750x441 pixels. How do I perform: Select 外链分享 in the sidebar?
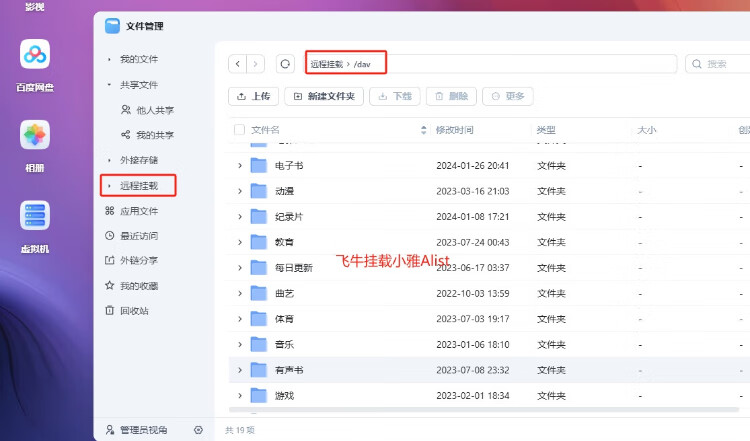click(139, 261)
